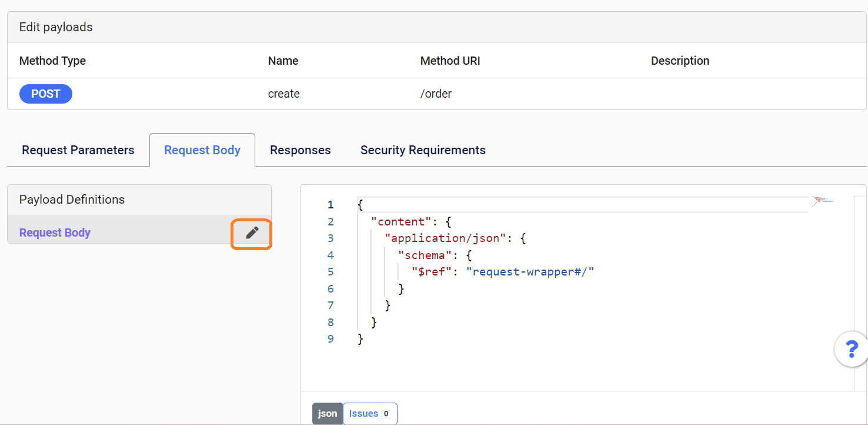Click the "request-wrapper#/" value
868x425 pixels.
tap(530, 272)
